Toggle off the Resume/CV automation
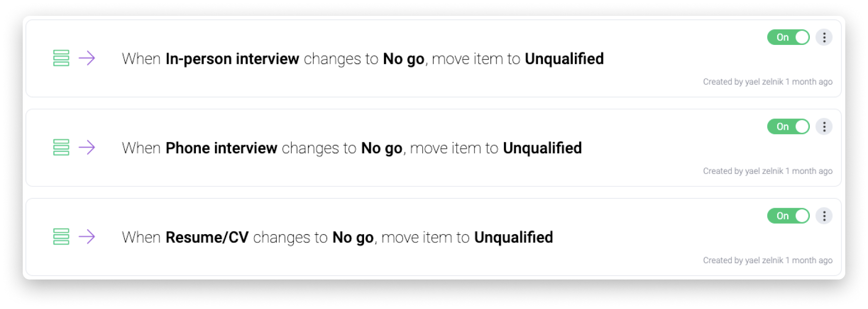 788,216
